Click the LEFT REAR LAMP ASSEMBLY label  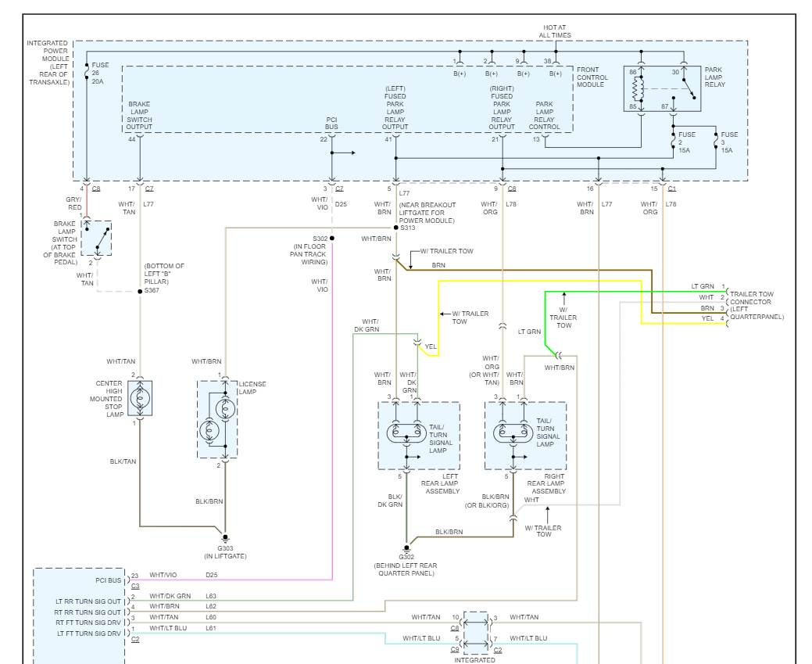440,483
